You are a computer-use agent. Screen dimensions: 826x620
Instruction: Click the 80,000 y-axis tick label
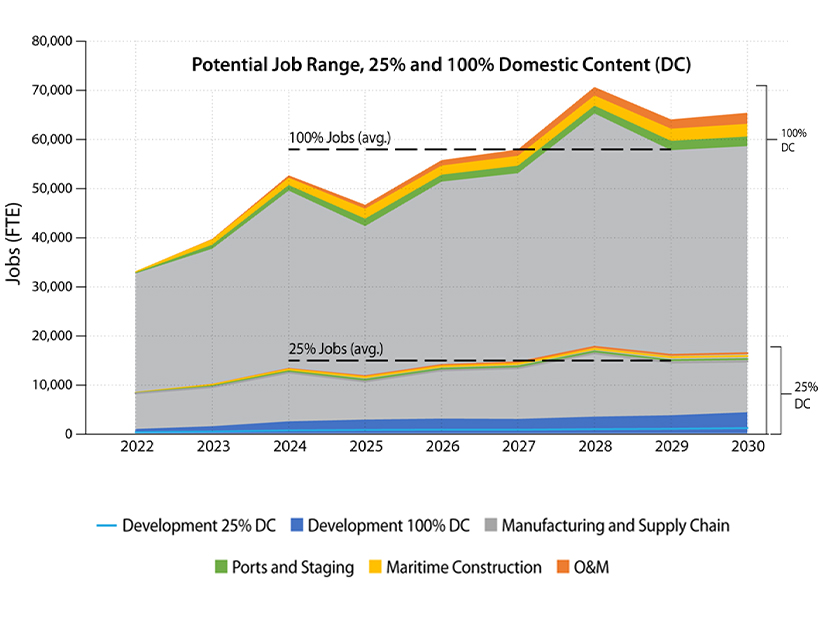[x=54, y=42]
